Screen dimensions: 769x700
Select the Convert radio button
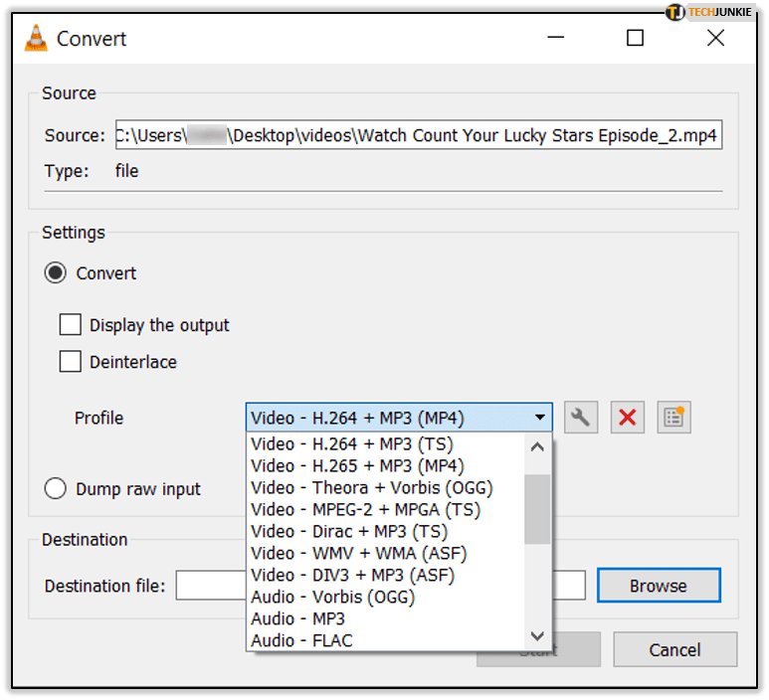click(x=56, y=273)
